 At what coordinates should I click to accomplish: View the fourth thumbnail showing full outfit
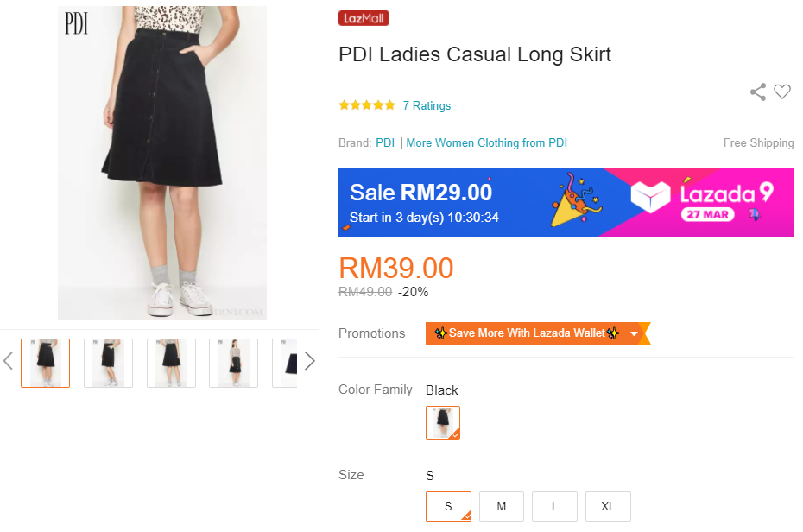click(x=233, y=363)
